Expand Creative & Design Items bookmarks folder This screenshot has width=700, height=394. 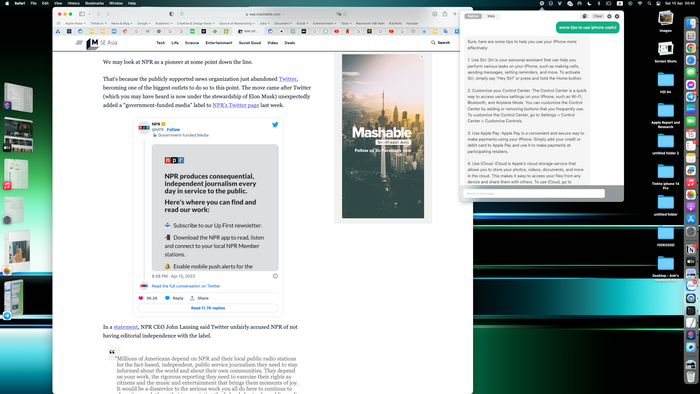click(196, 23)
